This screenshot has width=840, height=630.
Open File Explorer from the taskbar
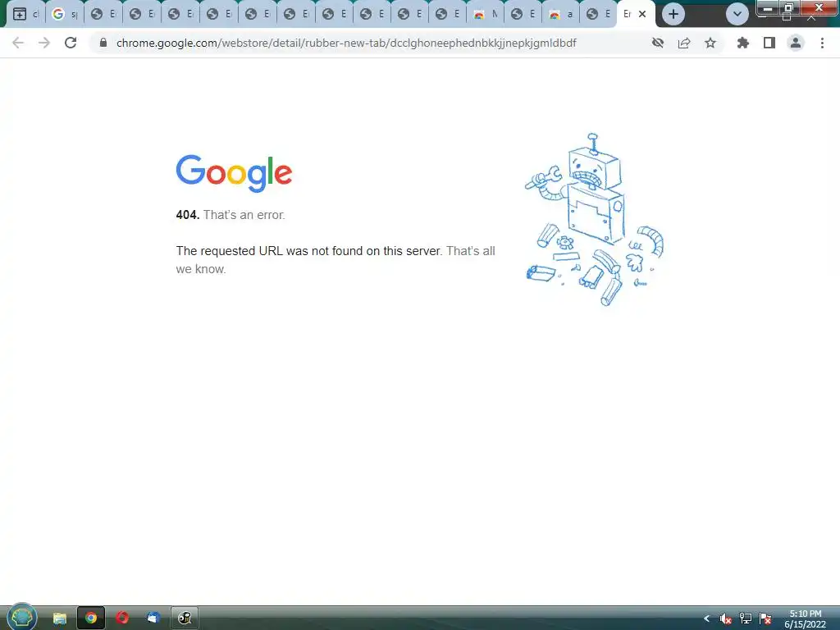point(59,619)
